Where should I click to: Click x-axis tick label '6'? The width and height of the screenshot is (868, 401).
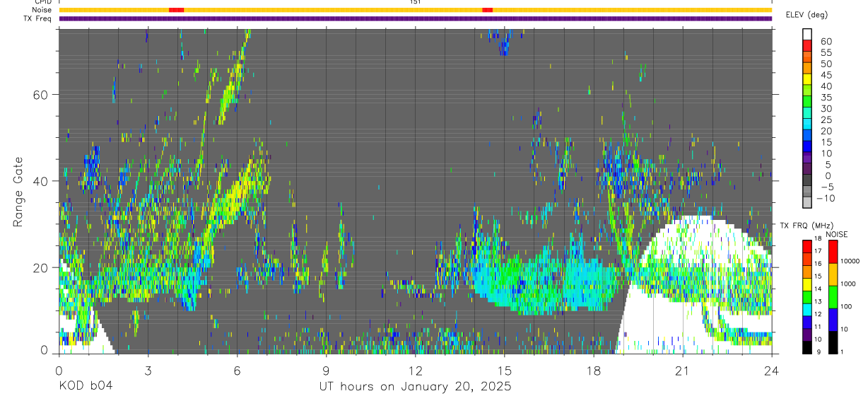pyautogui.click(x=237, y=370)
